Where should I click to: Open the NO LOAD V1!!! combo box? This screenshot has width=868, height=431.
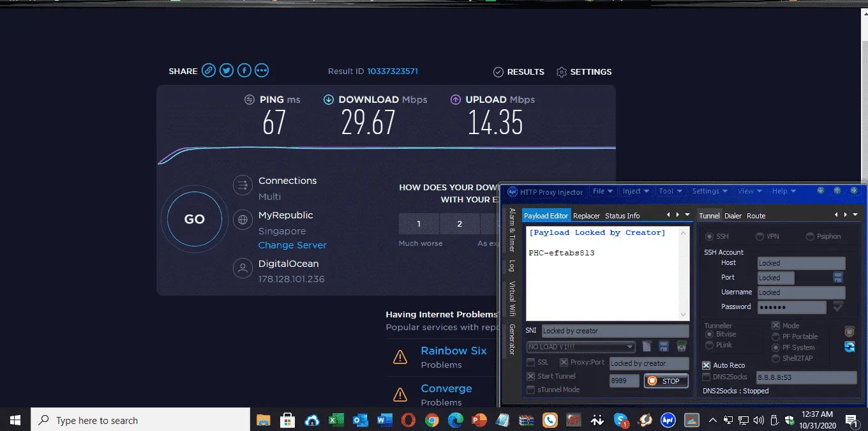(x=581, y=347)
